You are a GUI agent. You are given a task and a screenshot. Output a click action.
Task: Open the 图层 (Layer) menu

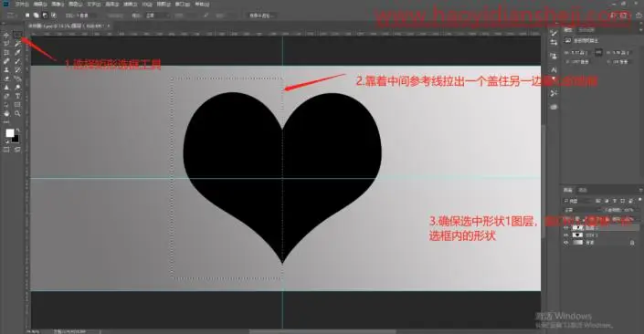tap(75, 4)
